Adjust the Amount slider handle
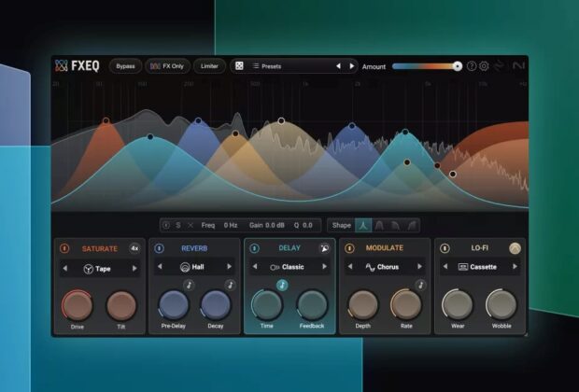Image resolution: width=579 pixels, height=392 pixels. pyautogui.click(x=458, y=66)
